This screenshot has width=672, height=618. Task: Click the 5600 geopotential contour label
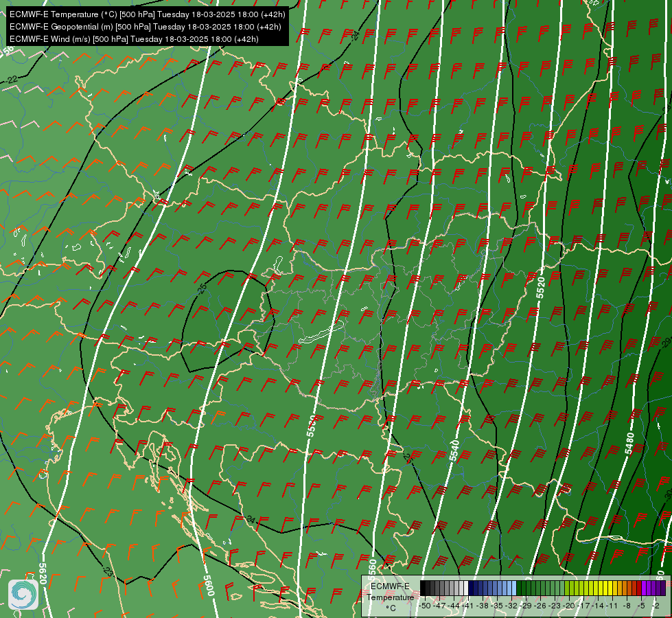pyautogui.click(x=209, y=585)
